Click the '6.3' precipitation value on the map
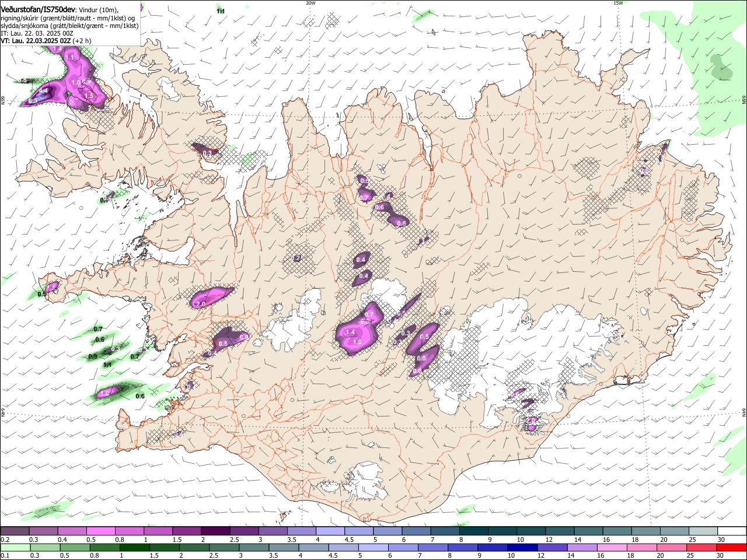Screen dimensions: 747x560 tap(33, 101)
